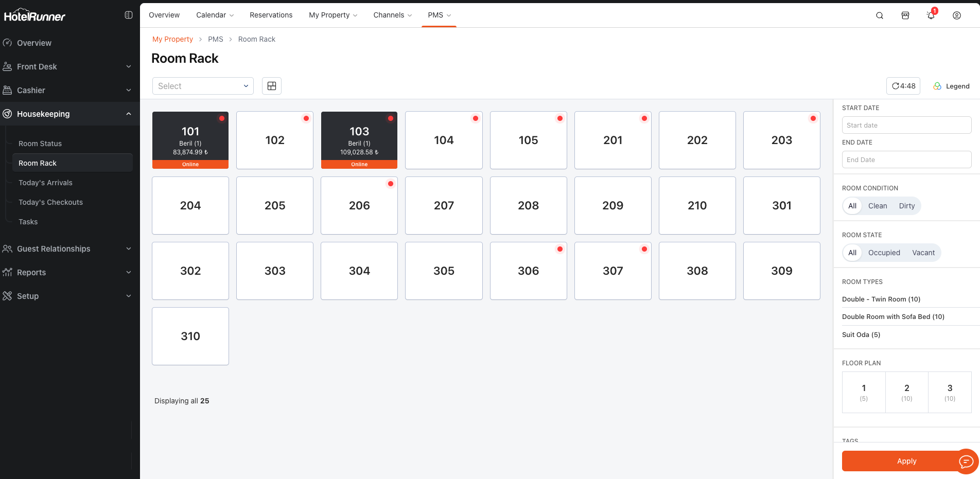The width and height of the screenshot is (980, 479).
Task: Open the user profile icon
Action: pyautogui.click(x=957, y=15)
